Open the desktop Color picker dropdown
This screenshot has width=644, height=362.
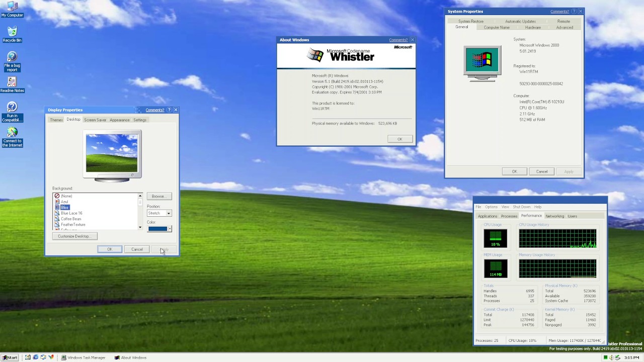(x=159, y=229)
